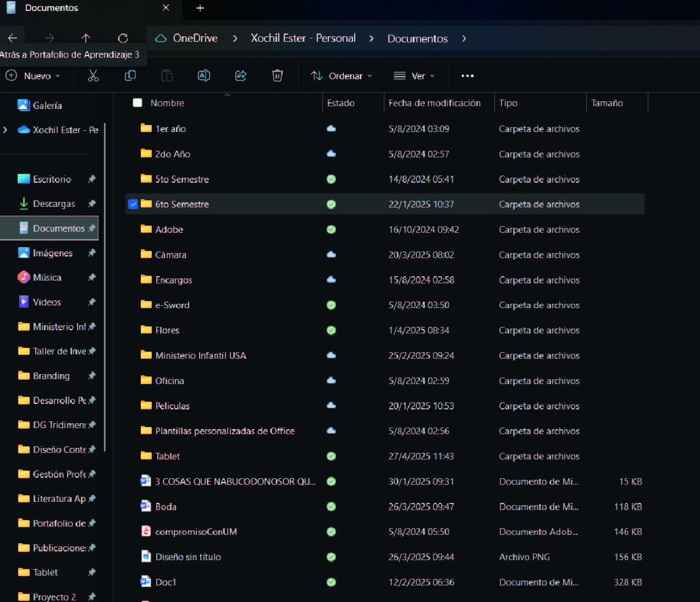Expand chevron after OneDrive in breadcrumb

(235, 39)
